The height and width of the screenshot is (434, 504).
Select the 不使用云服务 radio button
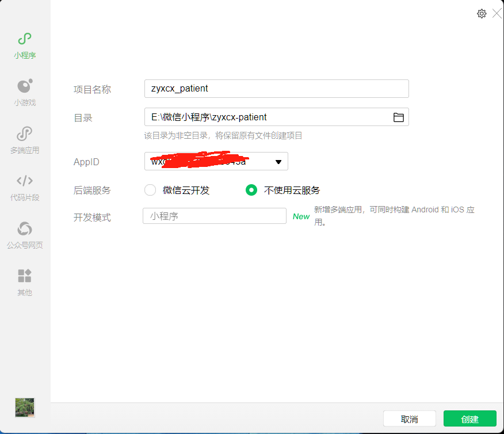[x=251, y=190]
